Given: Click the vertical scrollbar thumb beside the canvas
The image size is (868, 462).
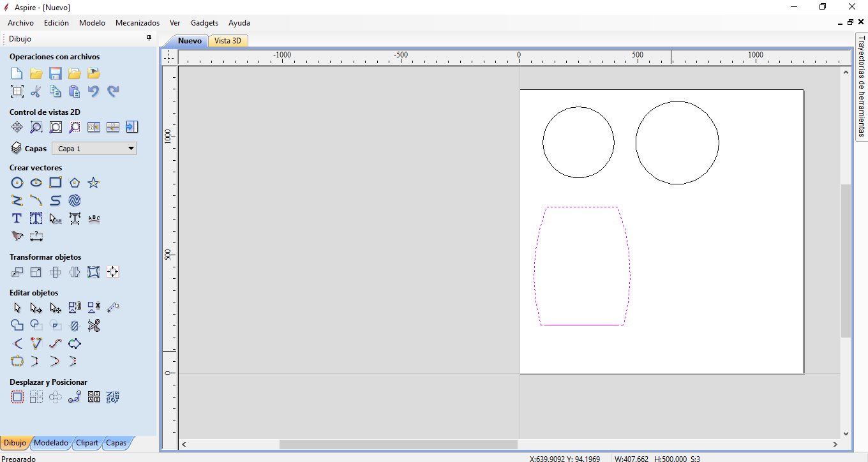Looking at the screenshot, I should [x=846, y=261].
